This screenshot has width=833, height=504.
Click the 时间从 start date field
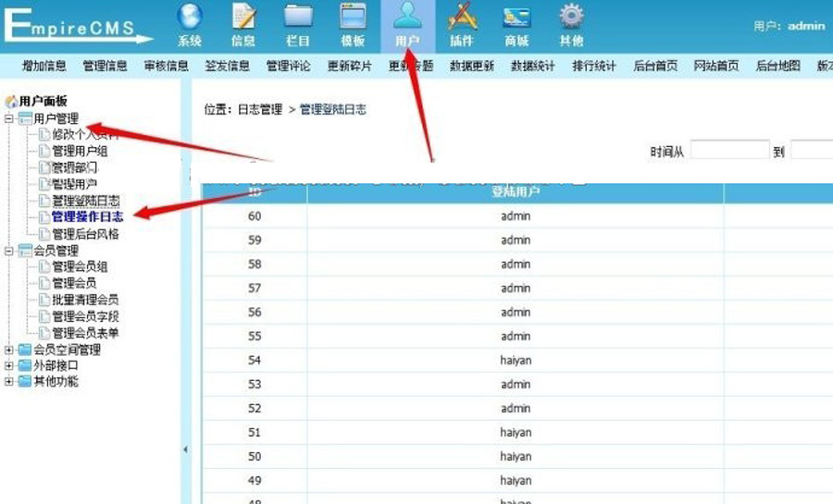[729, 151]
